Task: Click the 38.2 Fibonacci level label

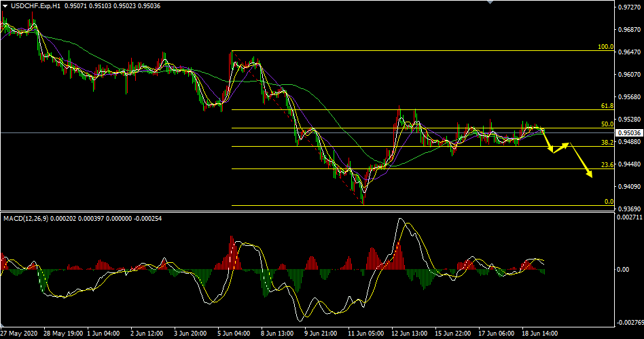Action: click(x=607, y=143)
